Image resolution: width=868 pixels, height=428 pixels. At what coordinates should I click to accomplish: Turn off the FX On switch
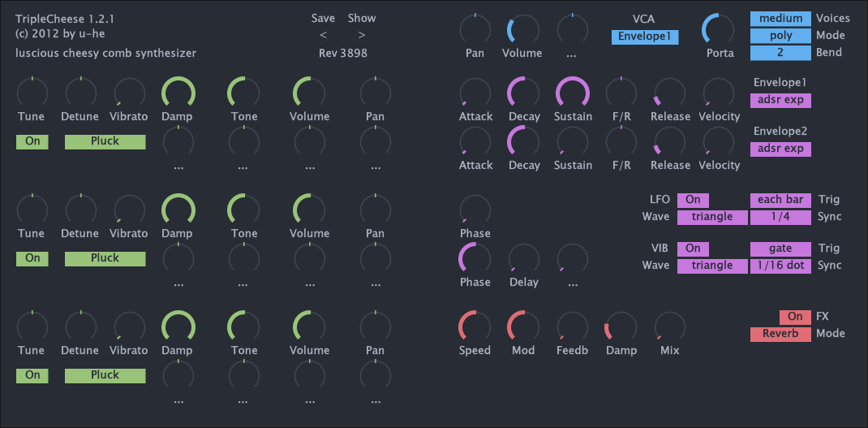pos(795,317)
